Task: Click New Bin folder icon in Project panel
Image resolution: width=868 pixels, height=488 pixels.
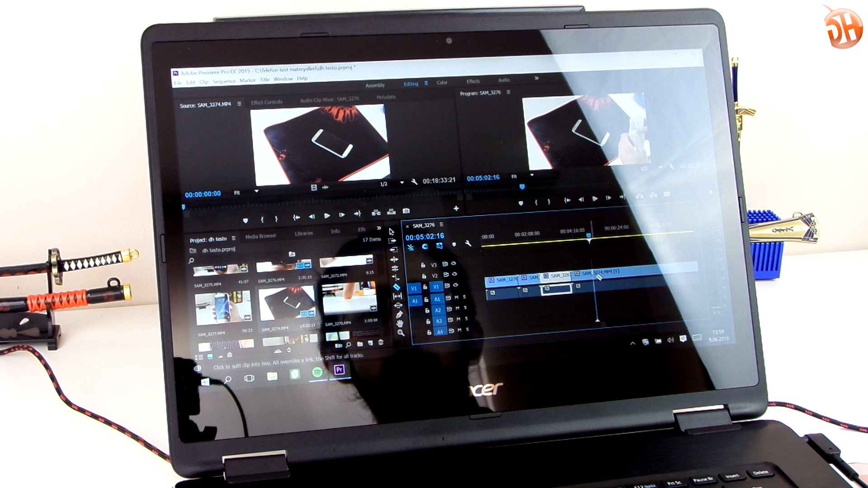Action: pyautogui.click(x=360, y=344)
